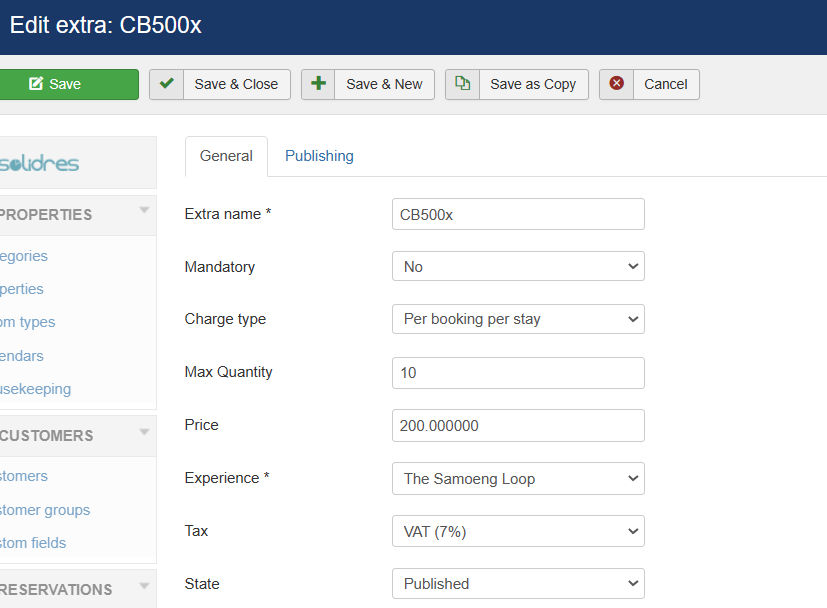This screenshot has height=608, width=827.
Task: Click the red X Cancel icon
Action: point(617,84)
